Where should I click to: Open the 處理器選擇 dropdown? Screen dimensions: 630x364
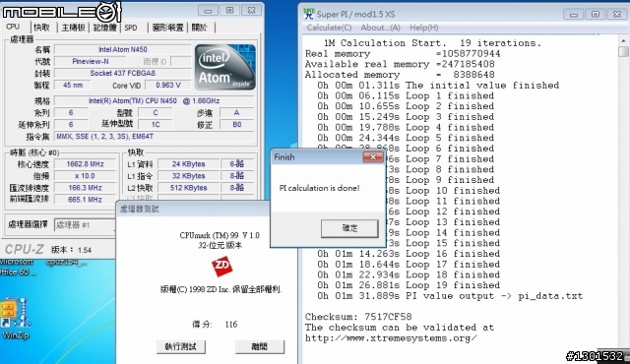click(x=85, y=224)
